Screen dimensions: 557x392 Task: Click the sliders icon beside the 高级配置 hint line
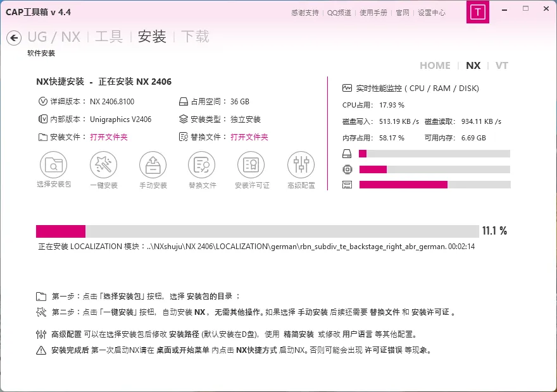[41, 334]
